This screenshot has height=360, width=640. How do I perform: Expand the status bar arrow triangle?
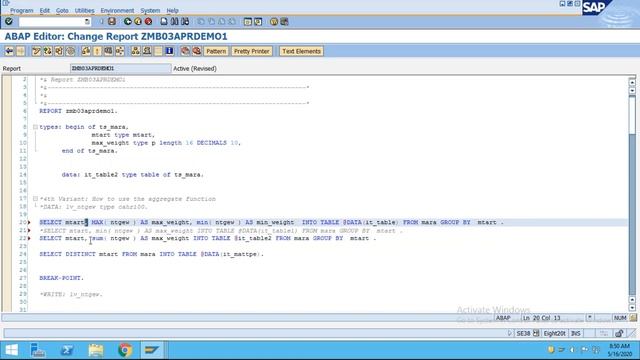[x=509, y=333]
